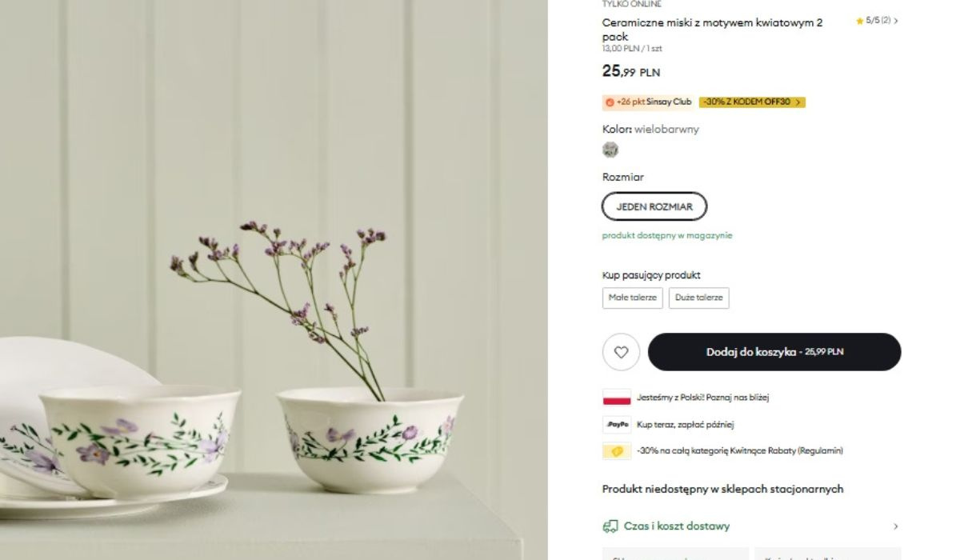Click the yellow discount tag icon
This screenshot has width=960, height=560.
tap(616, 451)
